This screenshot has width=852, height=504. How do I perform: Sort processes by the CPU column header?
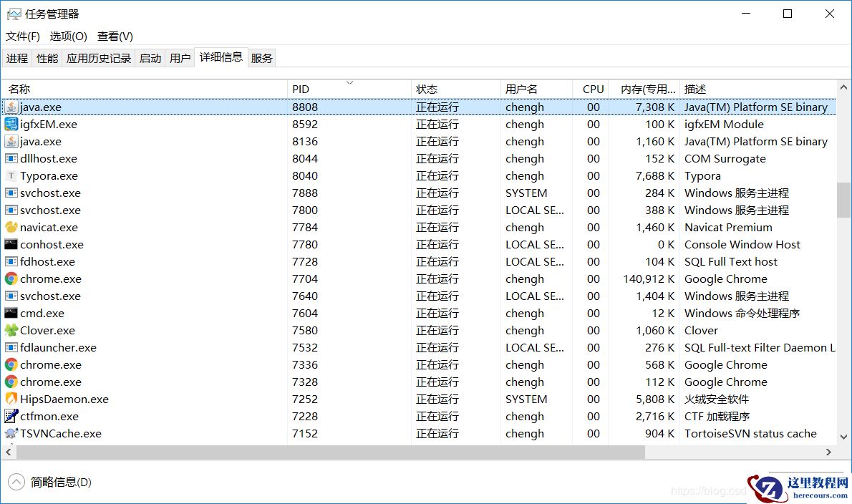(592, 88)
